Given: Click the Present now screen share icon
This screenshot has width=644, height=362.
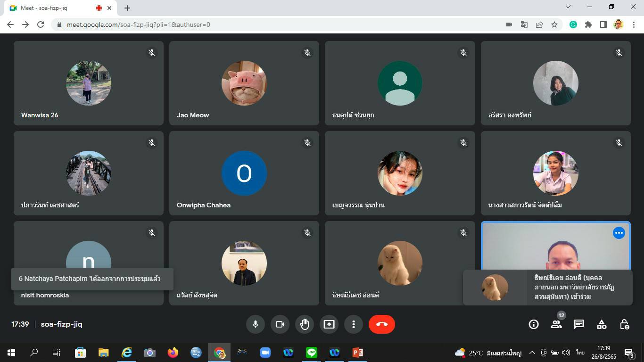Looking at the screenshot, I should [329, 324].
